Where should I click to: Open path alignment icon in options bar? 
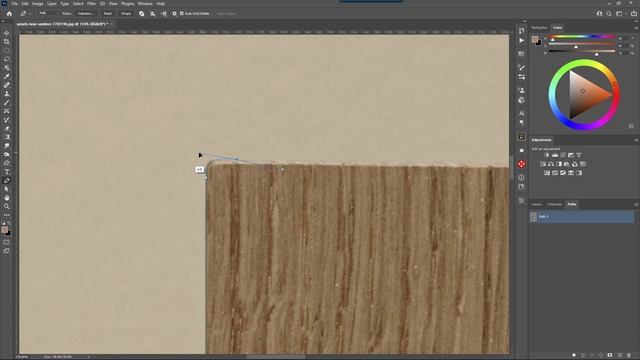coord(153,13)
